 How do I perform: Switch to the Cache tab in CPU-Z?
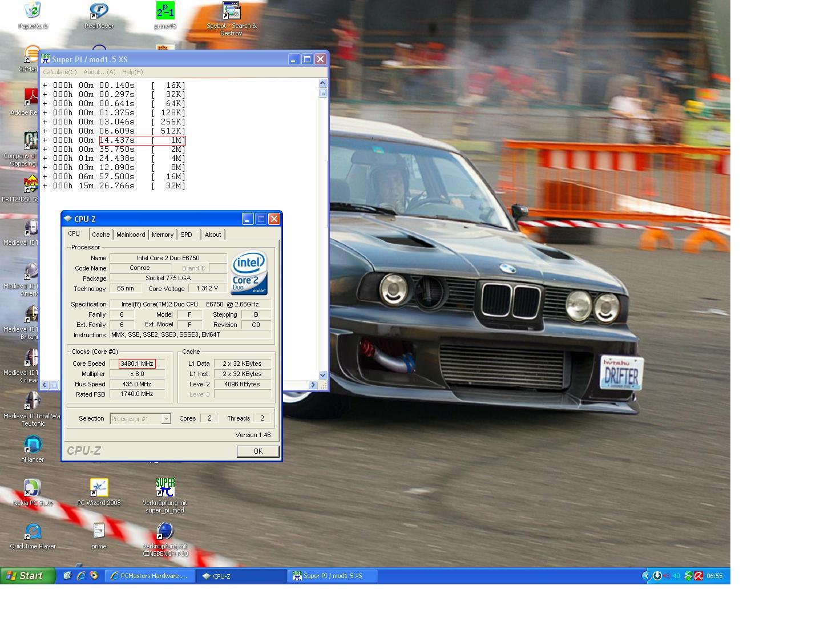[100, 235]
